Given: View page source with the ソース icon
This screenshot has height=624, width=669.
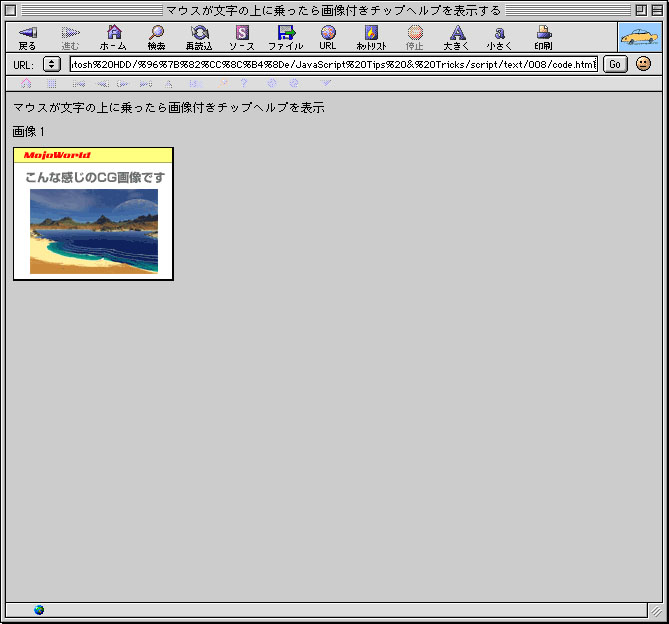Looking at the screenshot, I should 242,38.
